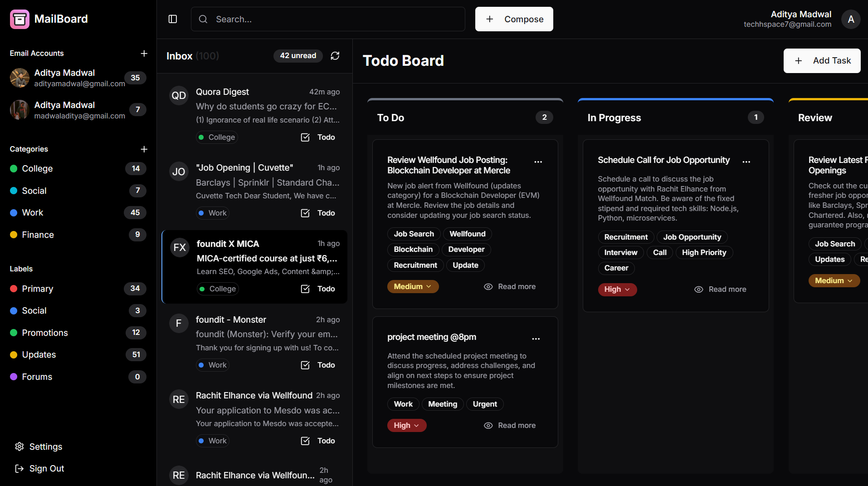
Task: Click the Interview tag
Action: tap(620, 253)
